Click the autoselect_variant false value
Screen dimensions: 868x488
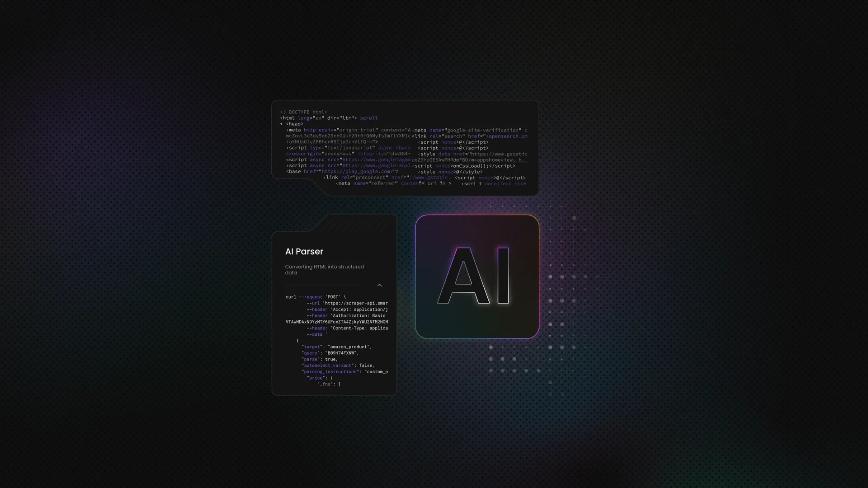tap(366, 366)
